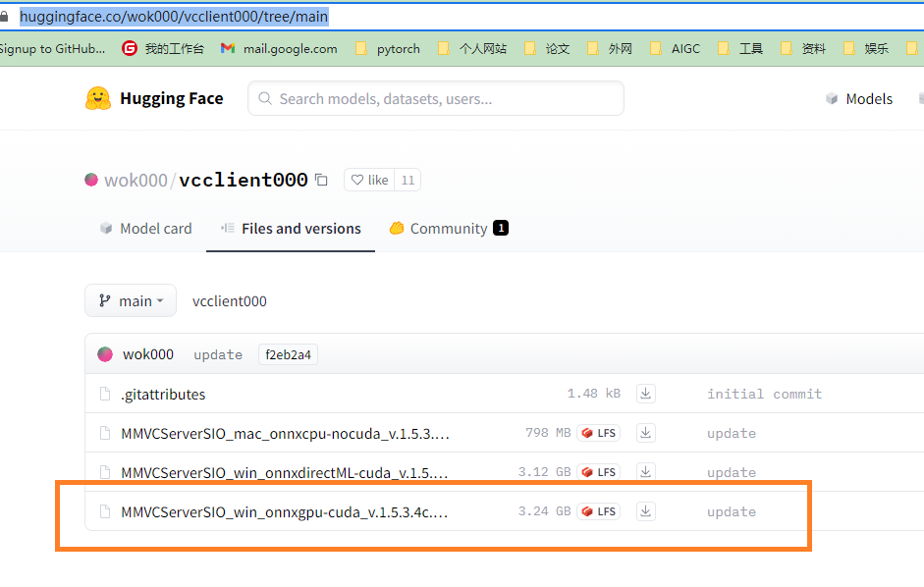Click LFS badge on onnxdirectML-cuda row
The width and height of the screenshot is (924, 587).
599,471
